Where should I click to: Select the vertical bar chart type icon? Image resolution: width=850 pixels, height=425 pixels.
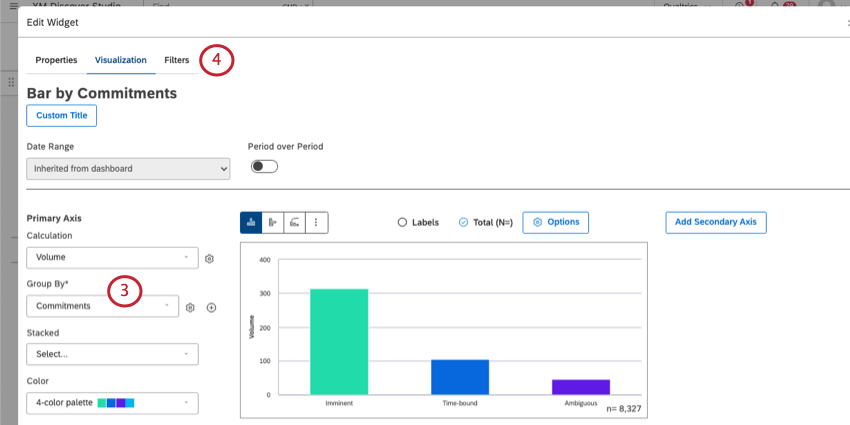point(251,222)
